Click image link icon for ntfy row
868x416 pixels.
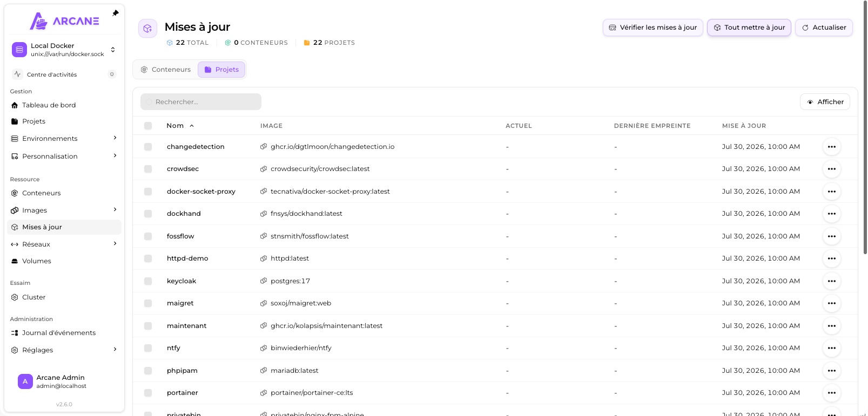[264, 348]
